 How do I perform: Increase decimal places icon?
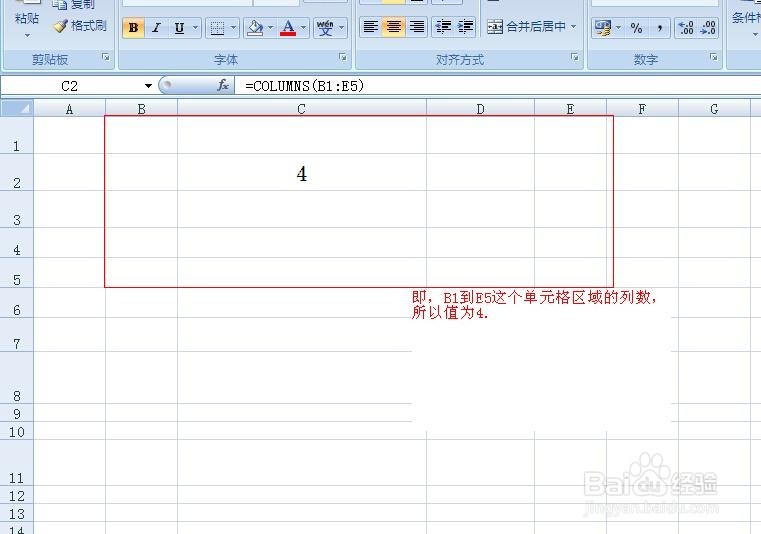click(x=686, y=28)
